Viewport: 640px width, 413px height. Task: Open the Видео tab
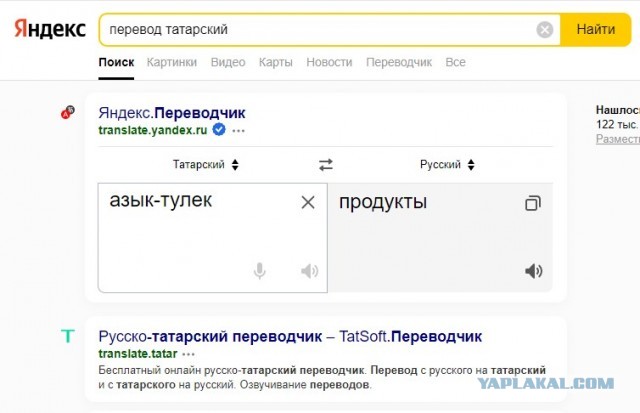tap(228, 62)
